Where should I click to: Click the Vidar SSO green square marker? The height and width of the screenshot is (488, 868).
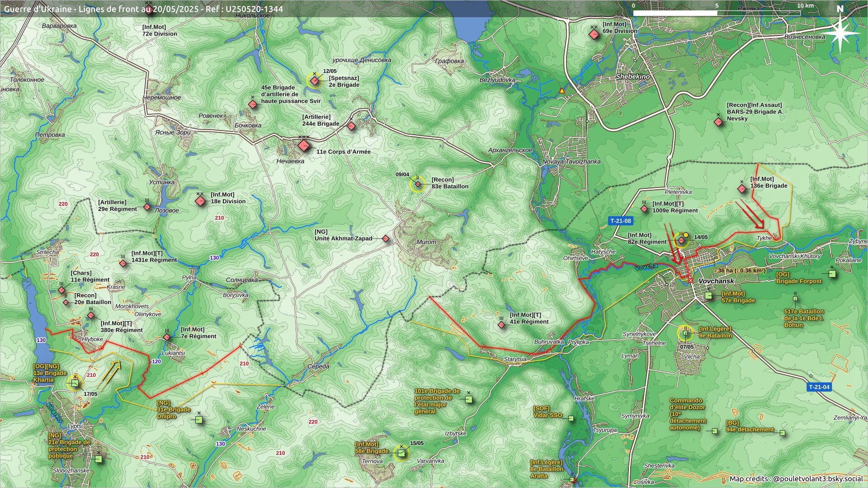pyautogui.click(x=571, y=418)
